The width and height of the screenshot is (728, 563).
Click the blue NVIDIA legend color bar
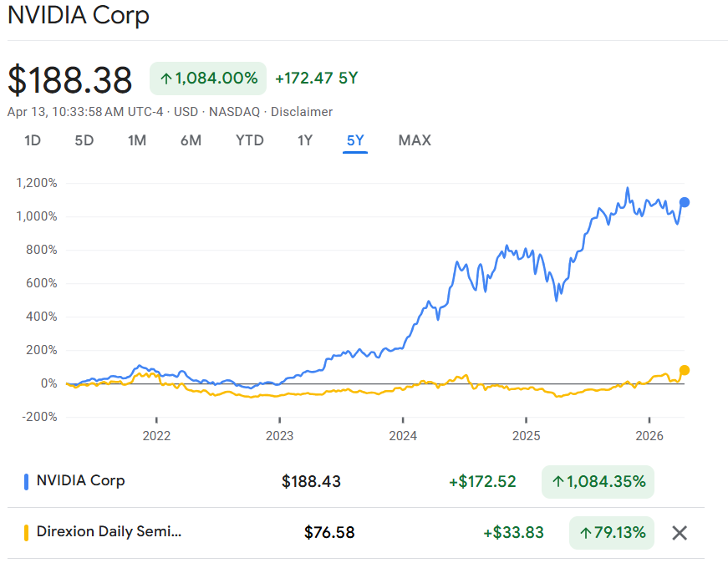tap(27, 482)
